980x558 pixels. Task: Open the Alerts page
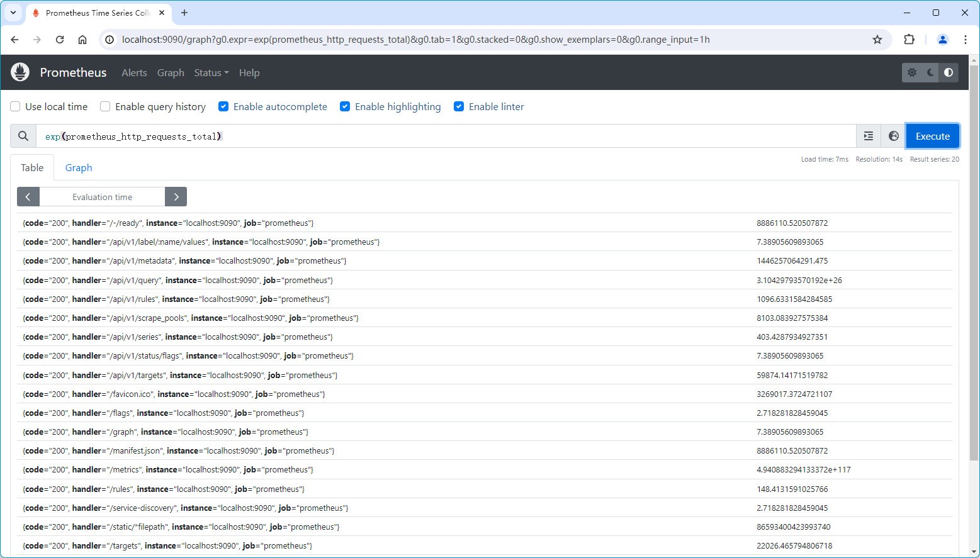tap(134, 72)
